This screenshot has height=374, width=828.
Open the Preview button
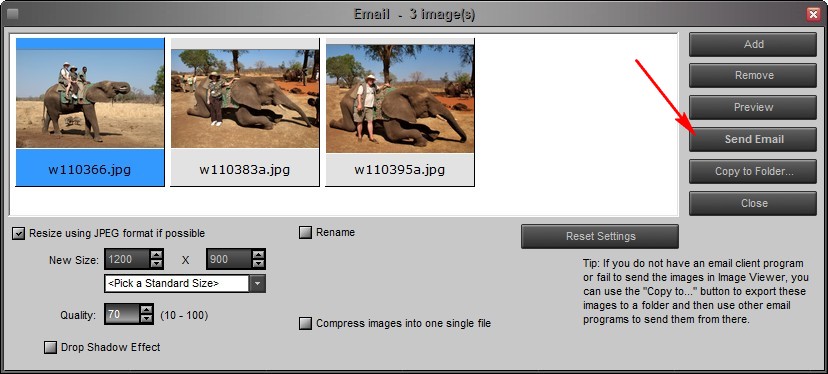coord(753,107)
